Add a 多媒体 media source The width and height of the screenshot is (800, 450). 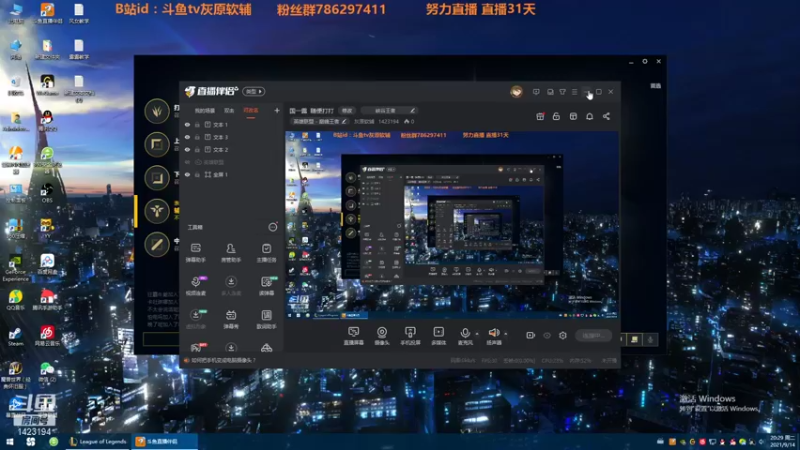pyautogui.click(x=438, y=336)
